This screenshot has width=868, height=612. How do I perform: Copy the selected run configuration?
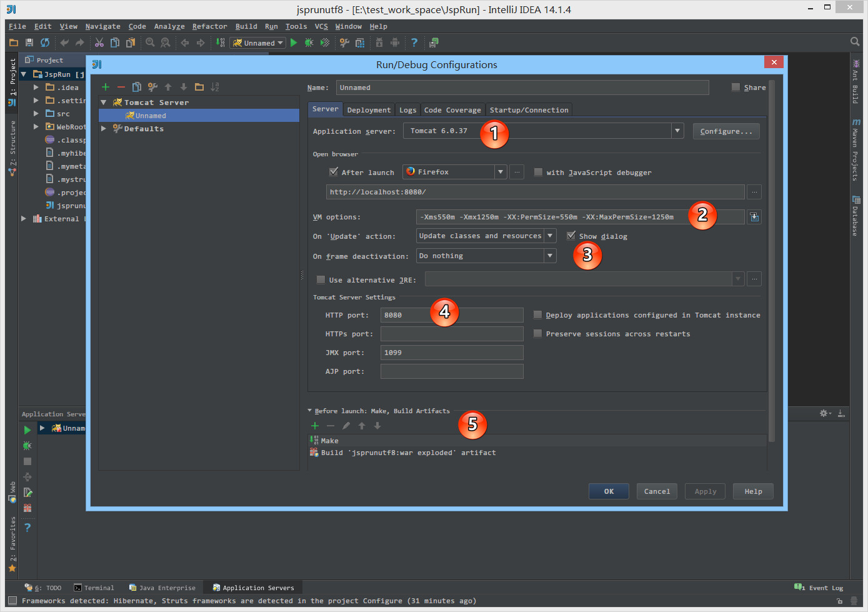coord(137,87)
